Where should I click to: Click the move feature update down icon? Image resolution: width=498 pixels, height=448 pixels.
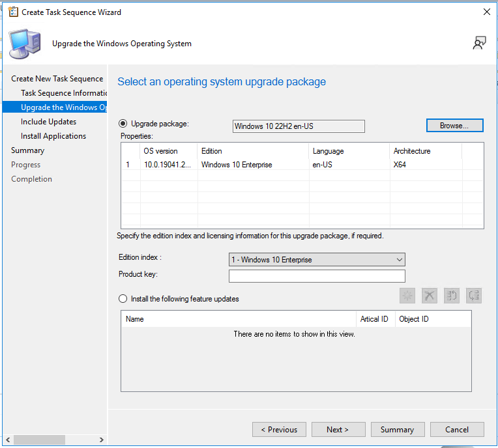point(474,296)
